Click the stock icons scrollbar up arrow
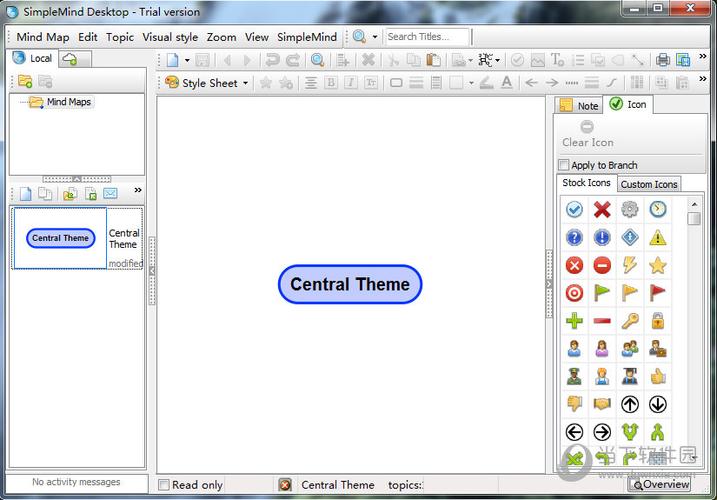The height and width of the screenshot is (500, 717). 694,204
